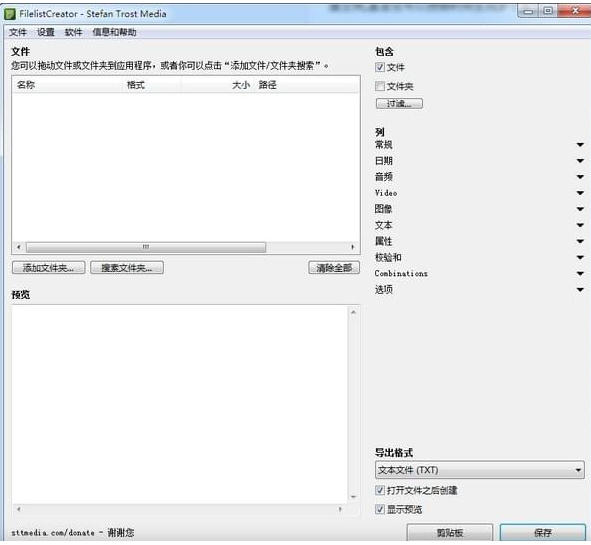591x545 pixels.
Task: Close the FilelistCreator window
Action: click(574, 11)
